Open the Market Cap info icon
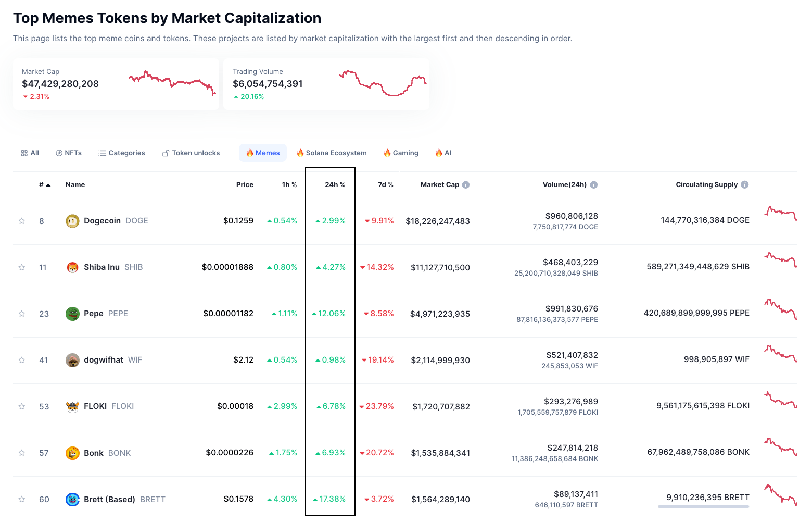Viewport: 812px width, 522px height. (466, 185)
